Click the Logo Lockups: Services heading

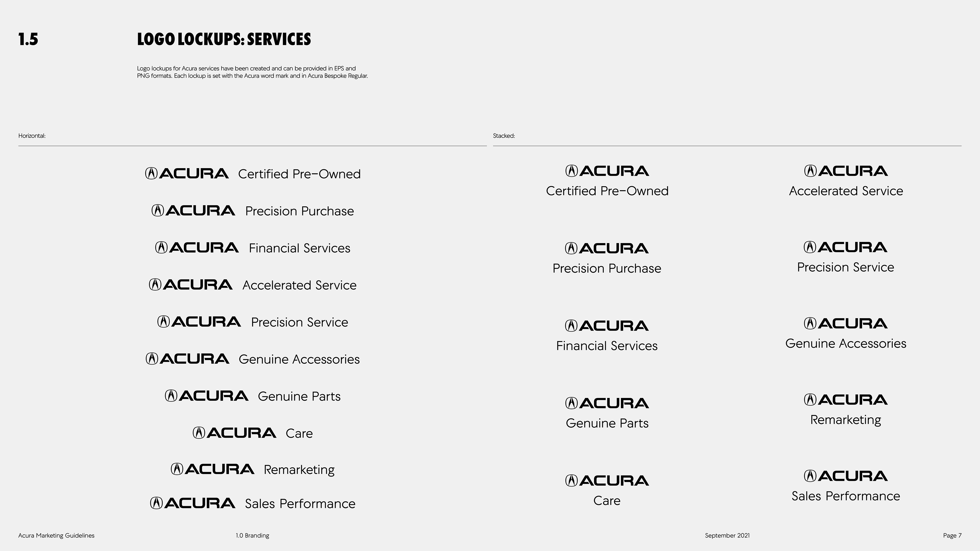[x=224, y=40]
